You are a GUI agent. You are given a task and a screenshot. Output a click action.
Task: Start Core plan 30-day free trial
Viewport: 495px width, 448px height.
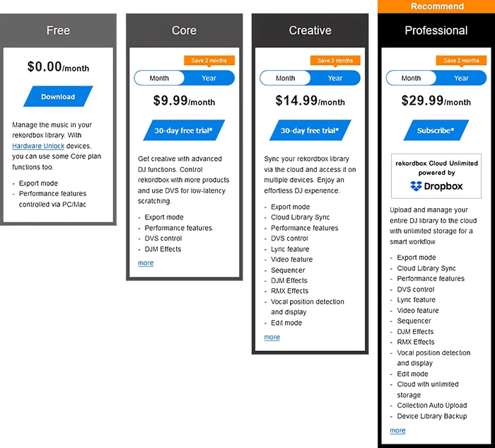(184, 130)
